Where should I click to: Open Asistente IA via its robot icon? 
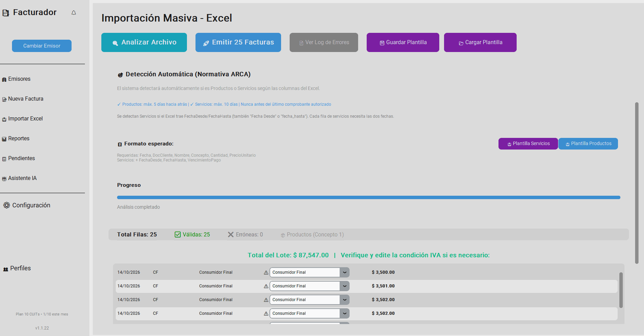(x=4, y=179)
